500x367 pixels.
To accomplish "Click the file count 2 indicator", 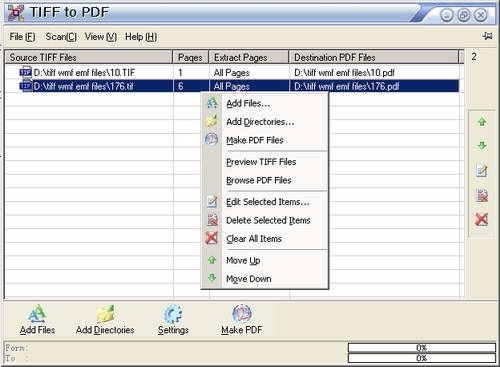I will point(474,57).
